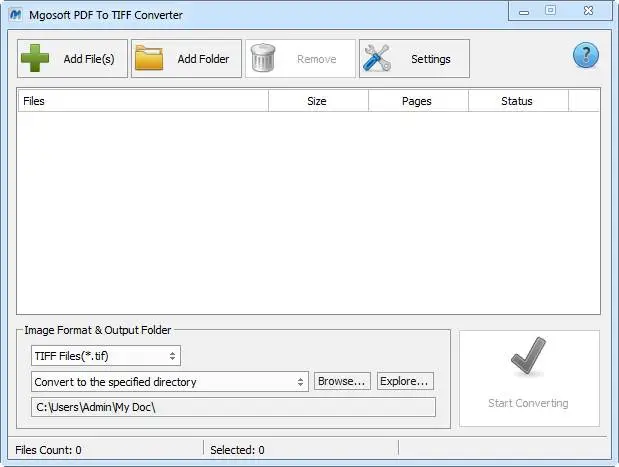The height and width of the screenshot is (467, 619).
Task: Open help with the blue question mark icon
Action: click(585, 55)
